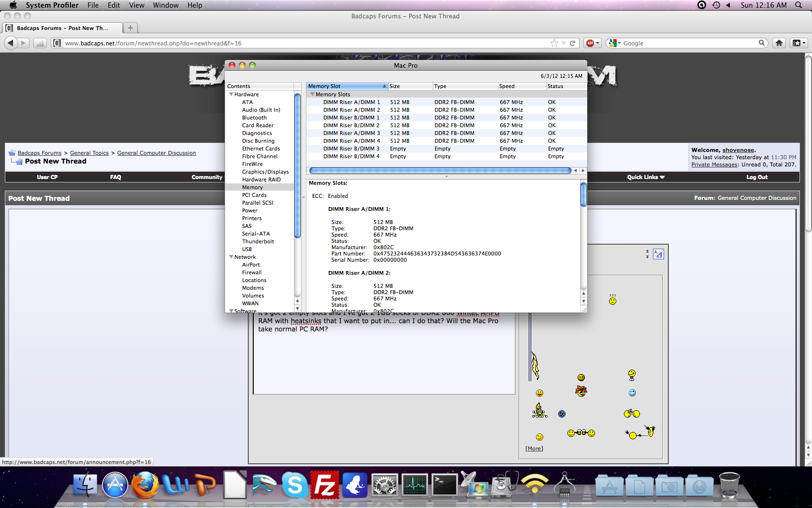Open Activity Monitor from the dock
Image resolution: width=812 pixels, height=508 pixels.
(415, 485)
